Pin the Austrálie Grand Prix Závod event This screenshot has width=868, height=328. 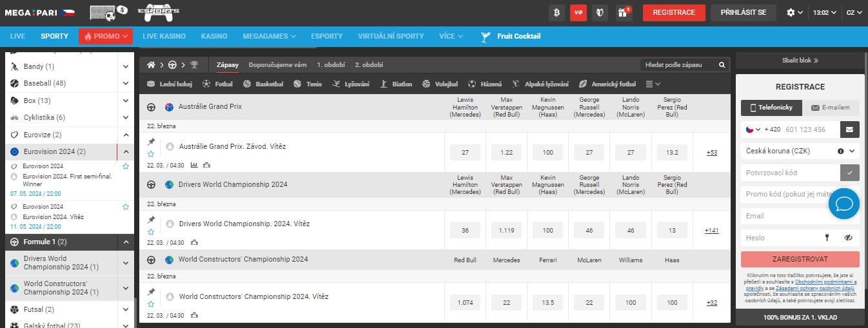click(x=151, y=142)
